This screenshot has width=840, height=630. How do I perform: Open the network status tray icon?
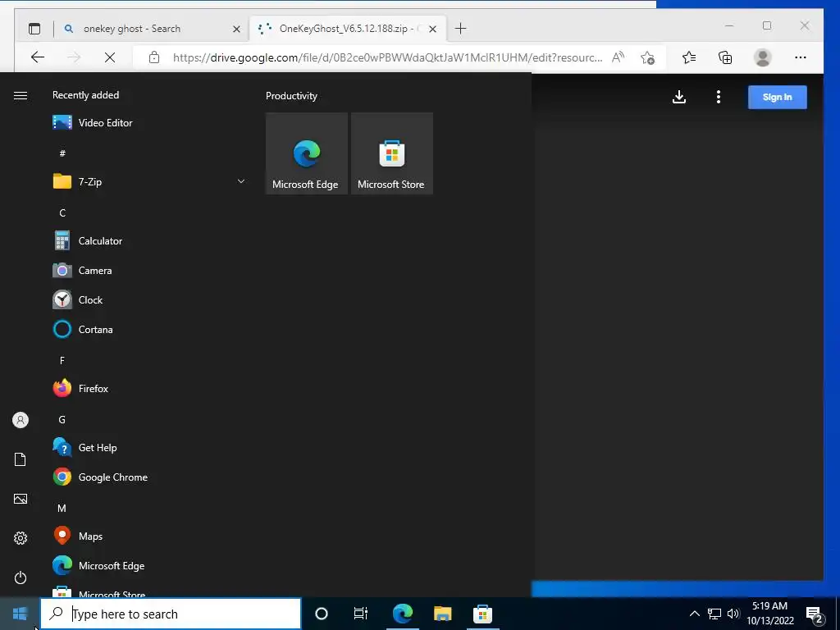coord(714,614)
